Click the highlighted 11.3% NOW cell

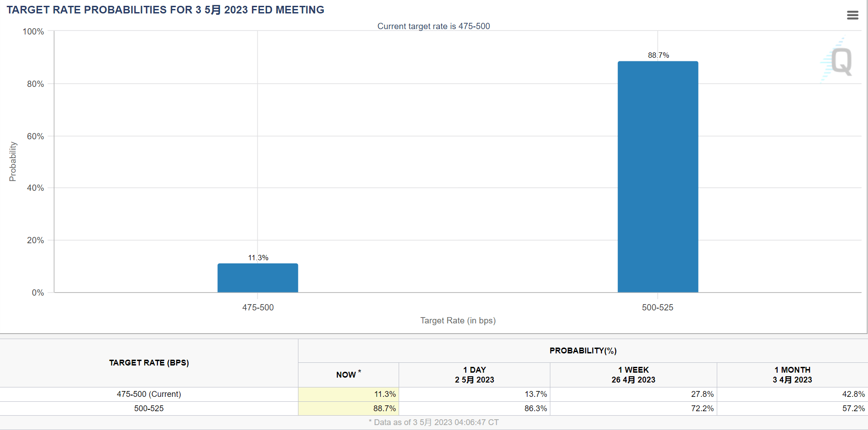[x=349, y=394]
